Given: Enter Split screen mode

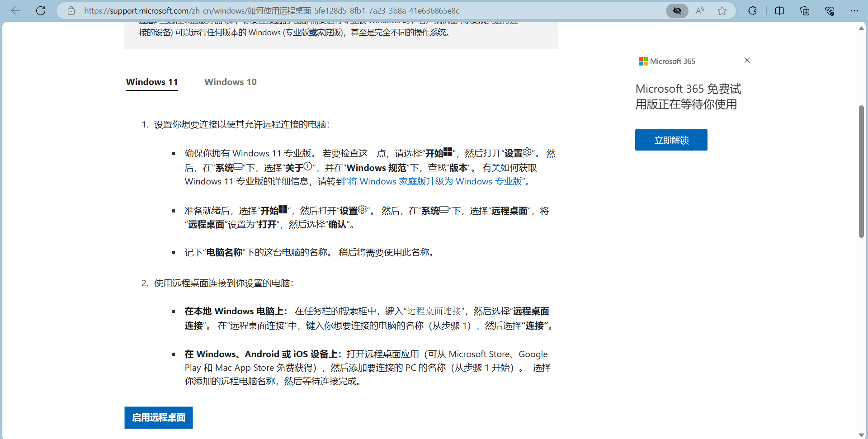Looking at the screenshot, I should 780,10.
